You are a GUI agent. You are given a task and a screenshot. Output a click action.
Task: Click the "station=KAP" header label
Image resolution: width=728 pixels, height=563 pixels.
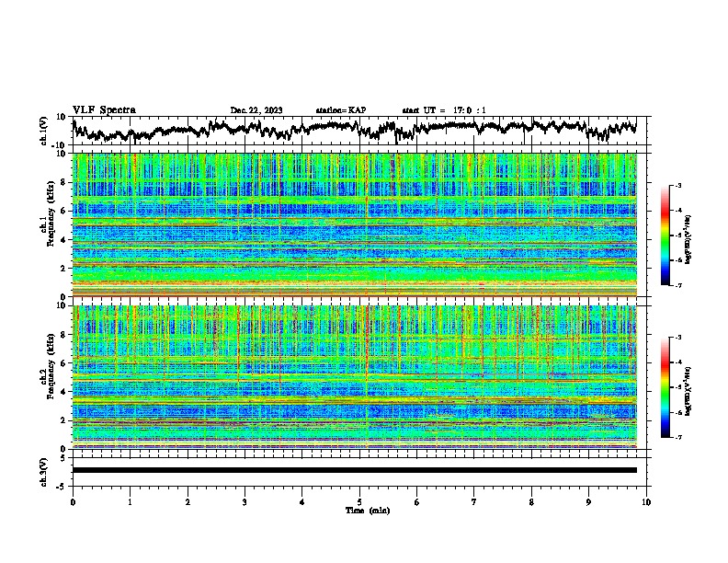click(x=341, y=110)
